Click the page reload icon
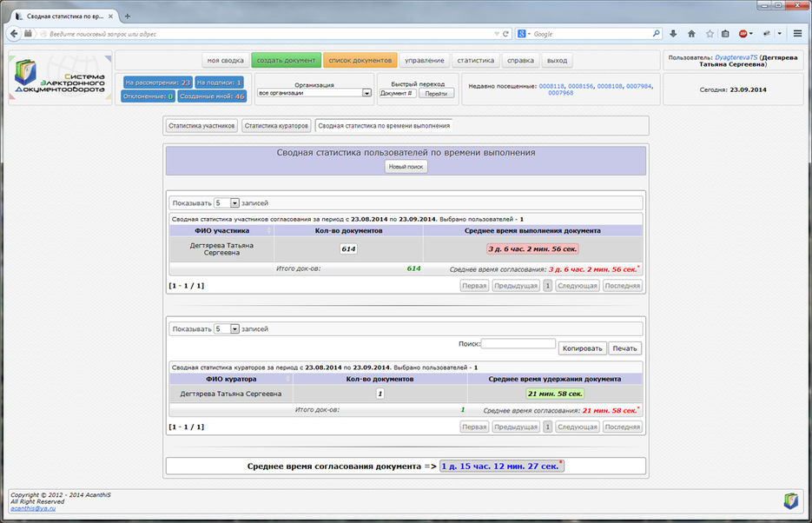812x523 pixels. point(506,34)
